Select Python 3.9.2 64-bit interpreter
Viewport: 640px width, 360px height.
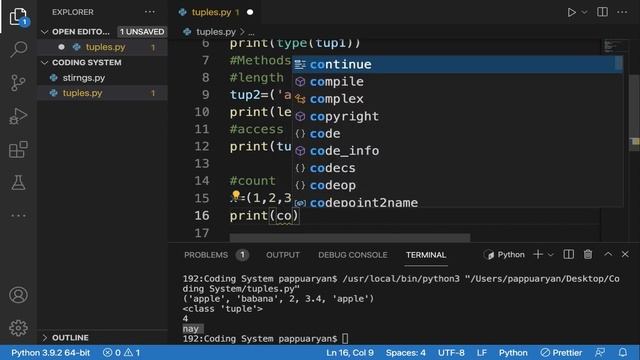(x=50, y=352)
